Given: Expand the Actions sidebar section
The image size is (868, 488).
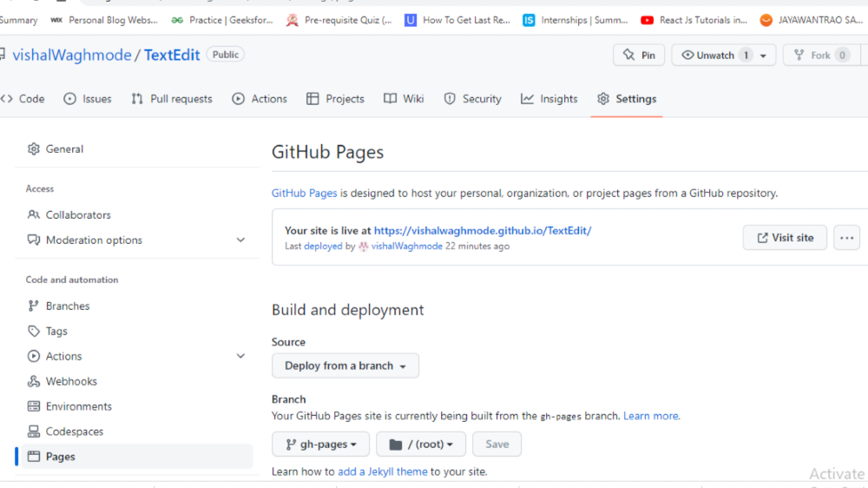Looking at the screenshot, I should 240,356.
